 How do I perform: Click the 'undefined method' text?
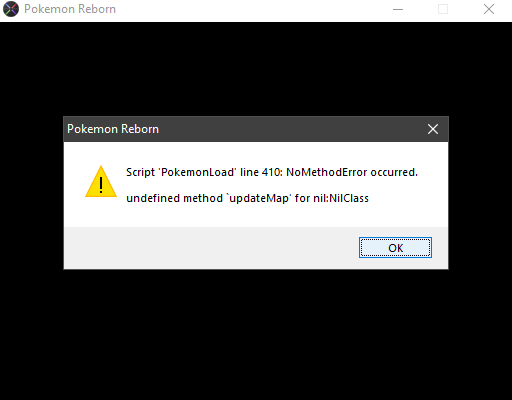click(x=174, y=198)
